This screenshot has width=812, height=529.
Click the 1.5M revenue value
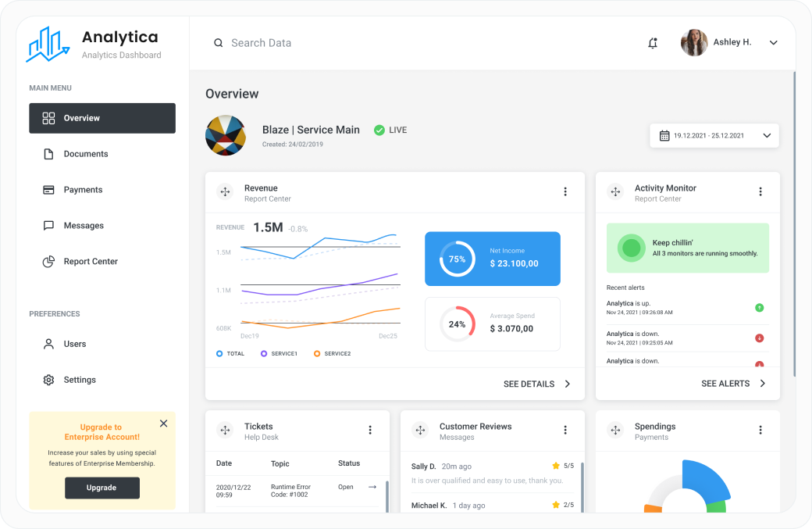click(x=268, y=227)
